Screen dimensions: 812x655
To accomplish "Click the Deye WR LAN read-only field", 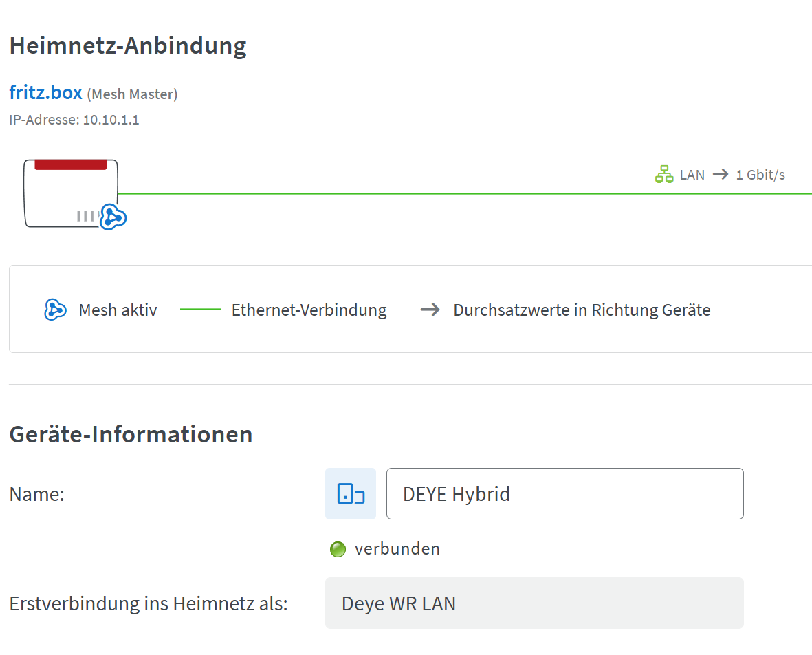I will click(534, 603).
